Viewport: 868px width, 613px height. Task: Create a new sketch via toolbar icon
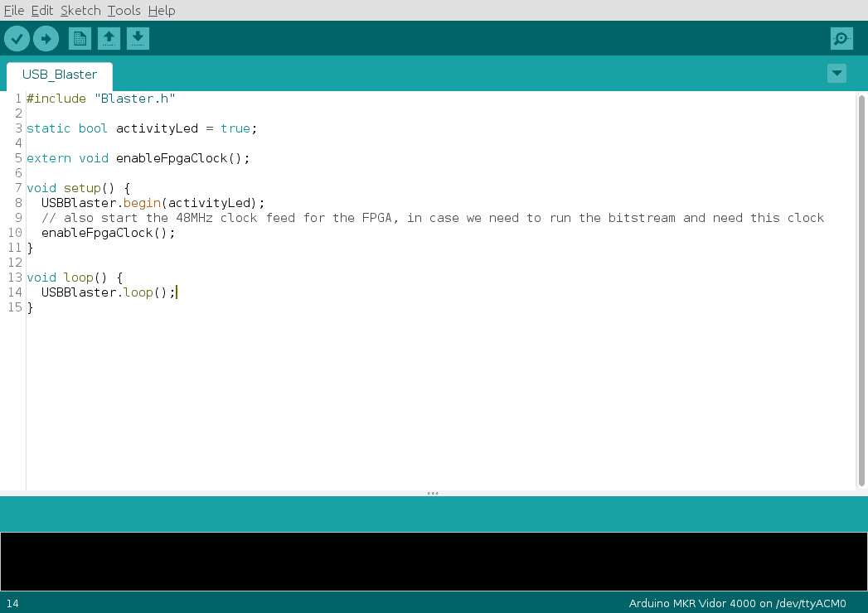(80, 38)
